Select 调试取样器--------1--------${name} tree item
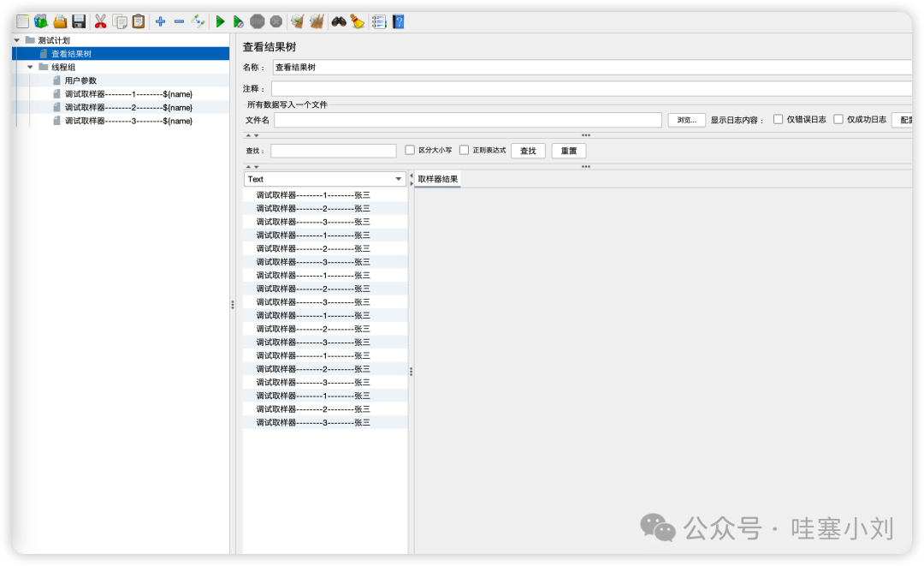 pyautogui.click(x=128, y=94)
